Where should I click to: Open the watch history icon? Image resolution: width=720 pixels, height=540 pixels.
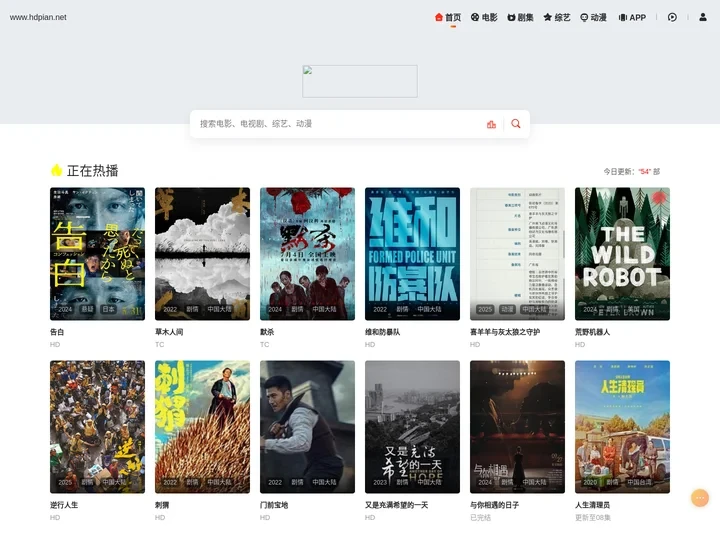point(672,17)
